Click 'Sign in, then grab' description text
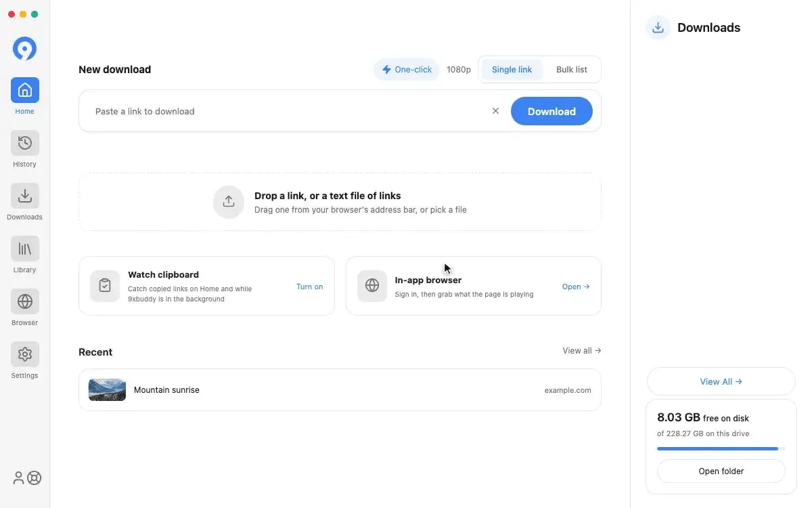The image size is (812, 508). pos(464,295)
